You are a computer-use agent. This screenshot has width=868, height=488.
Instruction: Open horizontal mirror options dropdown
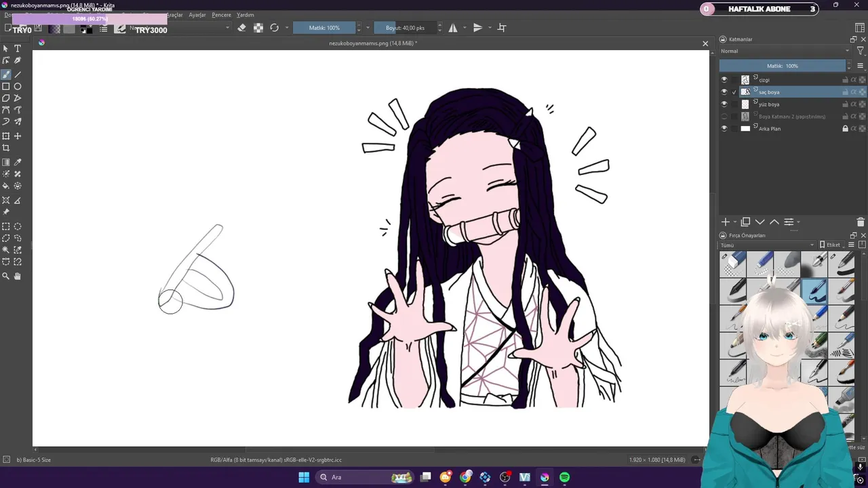(x=465, y=28)
